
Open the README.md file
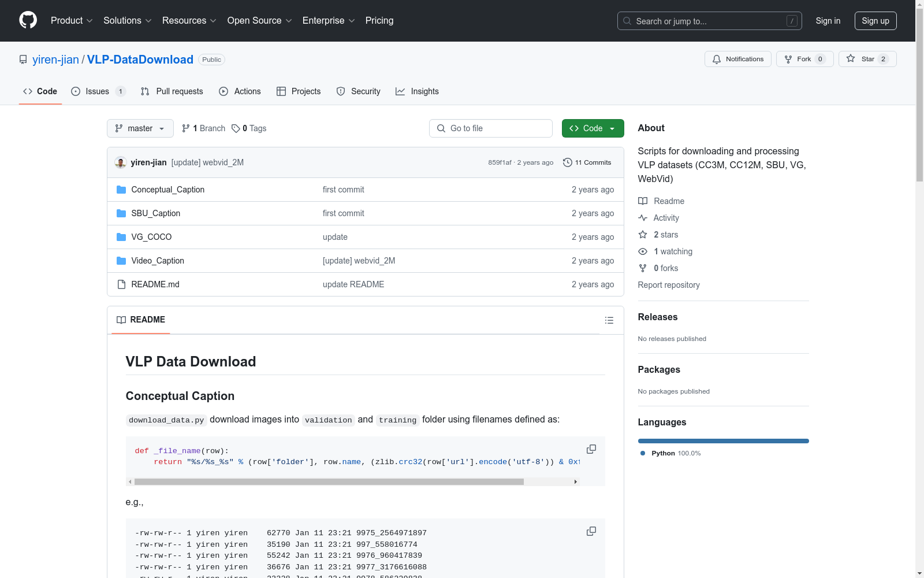point(155,284)
